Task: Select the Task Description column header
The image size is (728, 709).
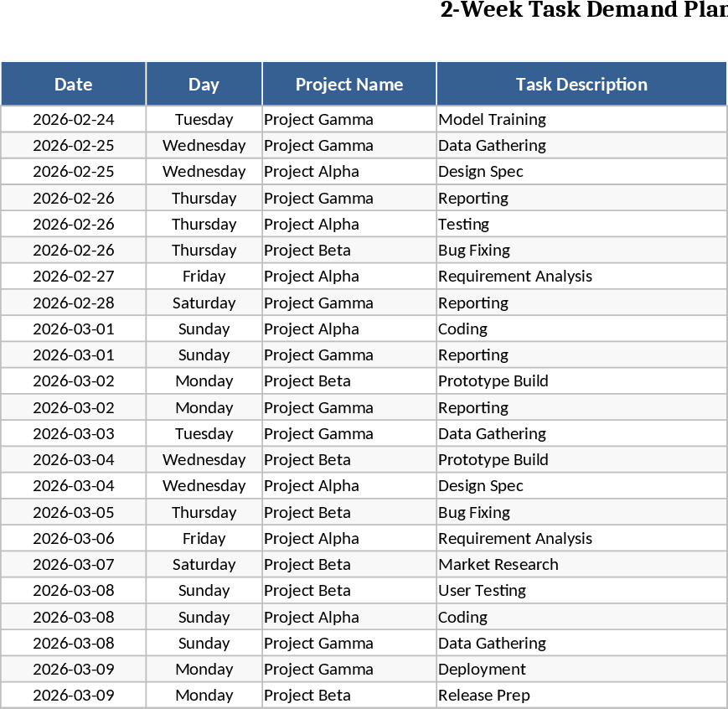Action: coord(581,84)
